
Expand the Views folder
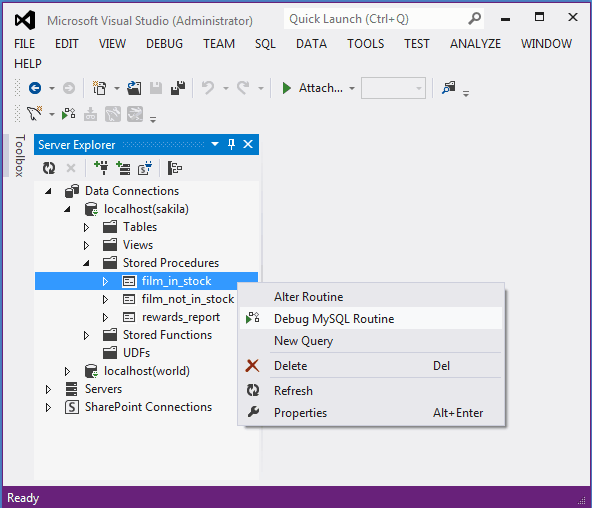click(86, 245)
